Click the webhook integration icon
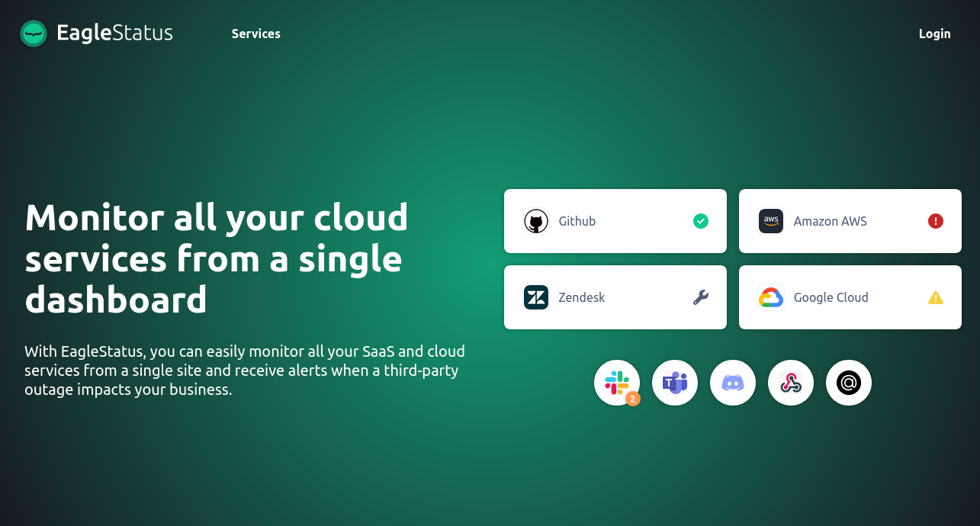The height and width of the screenshot is (526, 980). click(791, 383)
